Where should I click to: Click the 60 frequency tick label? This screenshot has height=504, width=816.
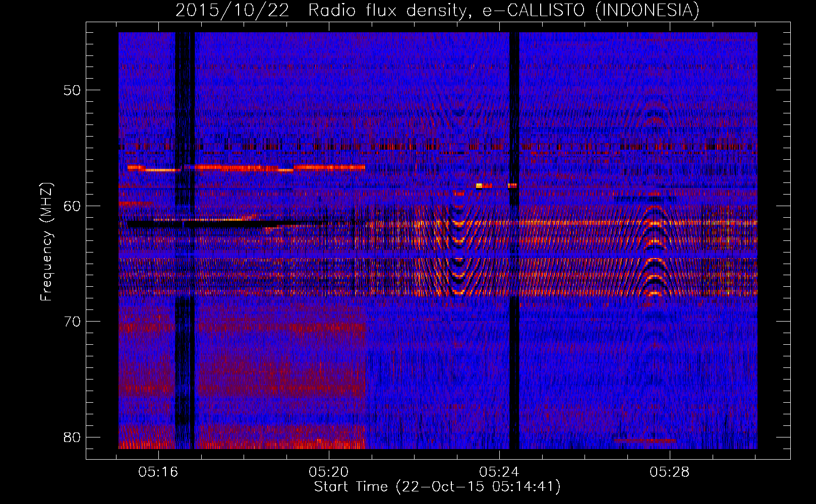coord(72,206)
